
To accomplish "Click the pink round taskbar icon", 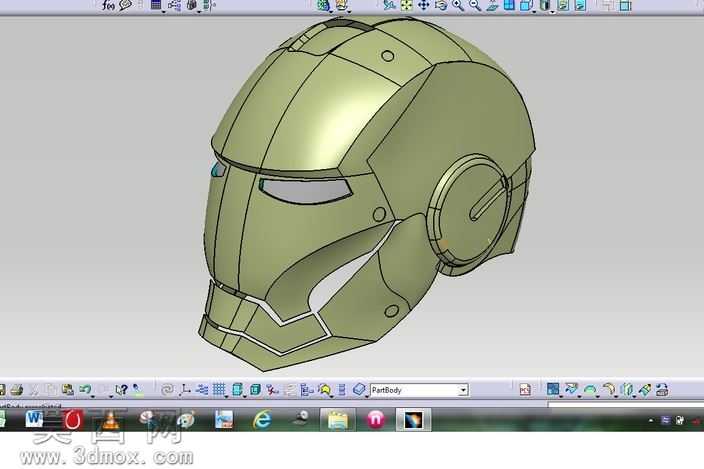I will (376, 420).
